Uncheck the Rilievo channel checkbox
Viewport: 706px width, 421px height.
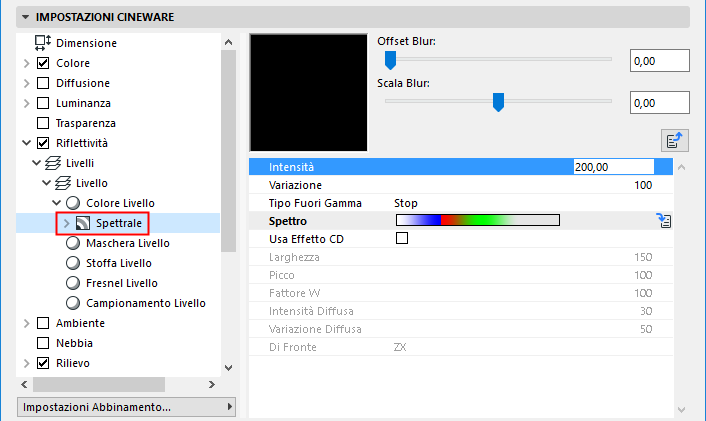click(x=43, y=363)
